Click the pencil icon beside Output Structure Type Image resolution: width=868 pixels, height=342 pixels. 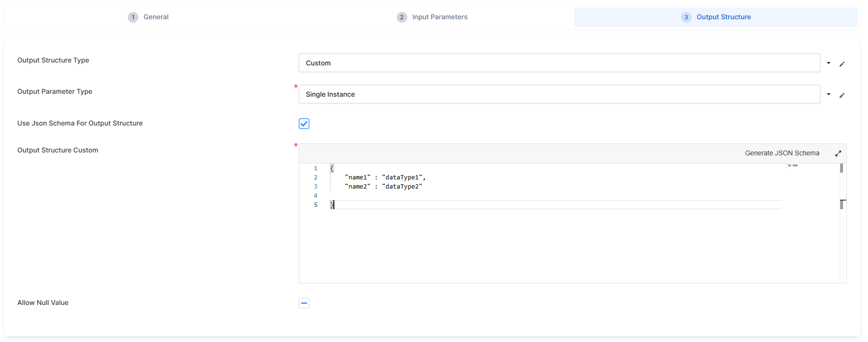[842, 64]
